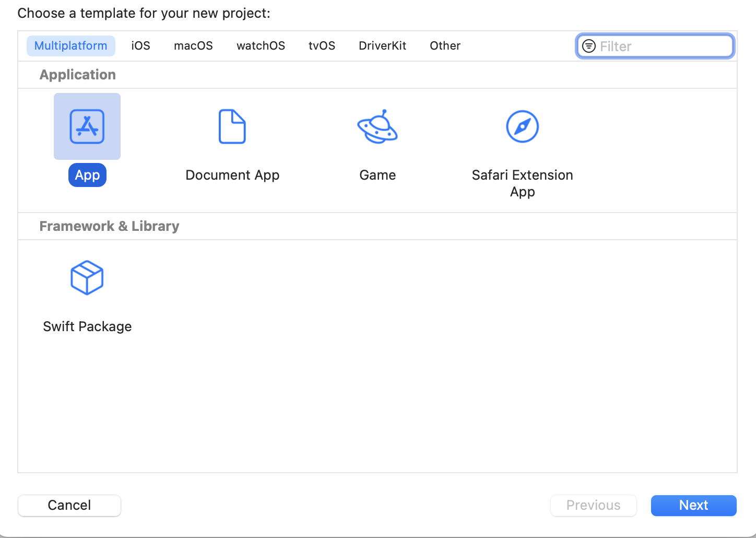Click the Next button
This screenshot has height=538, width=756.
pyautogui.click(x=693, y=505)
